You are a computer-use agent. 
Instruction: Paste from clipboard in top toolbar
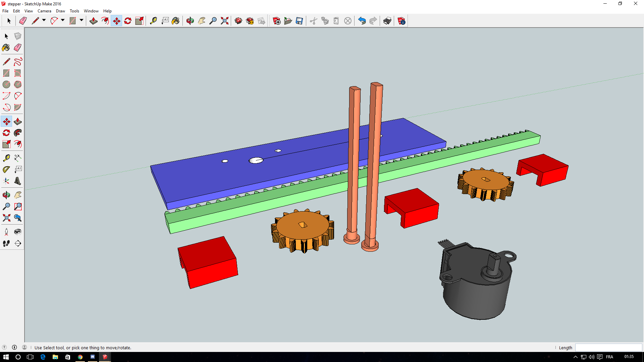pyautogui.click(x=336, y=21)
